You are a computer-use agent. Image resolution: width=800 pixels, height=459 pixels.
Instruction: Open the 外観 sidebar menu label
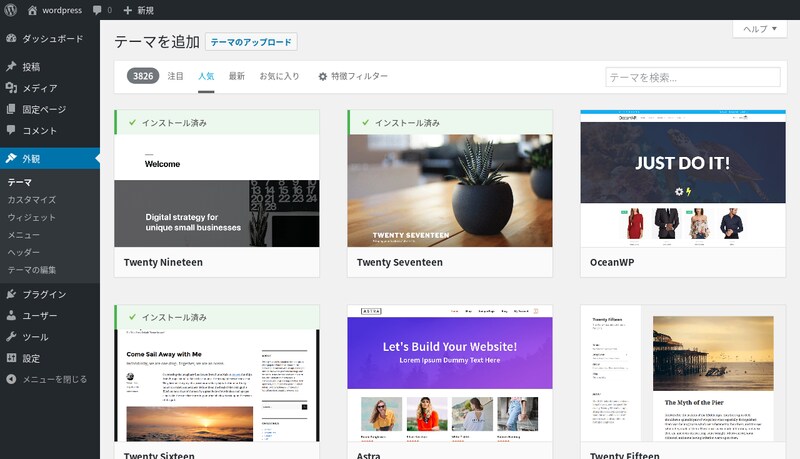(31, 159)
